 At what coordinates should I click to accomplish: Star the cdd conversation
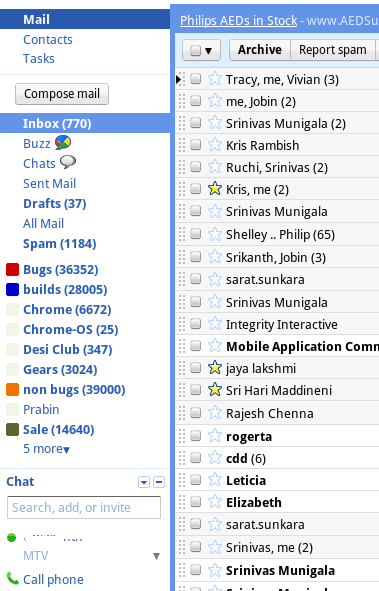click(x=215, y=457)
